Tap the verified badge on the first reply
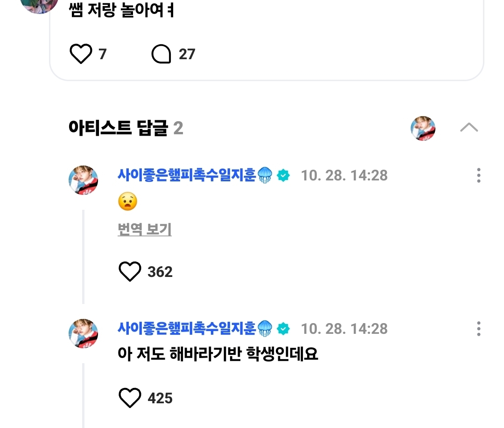This screenshot has height=428, width=504. [x=283, y=175]
